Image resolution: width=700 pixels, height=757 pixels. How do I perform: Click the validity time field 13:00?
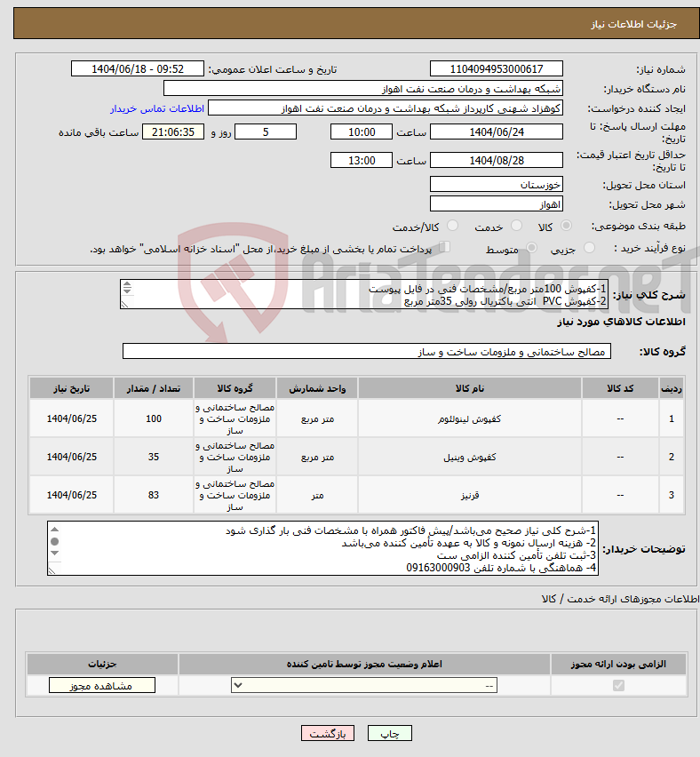[361, 160]
